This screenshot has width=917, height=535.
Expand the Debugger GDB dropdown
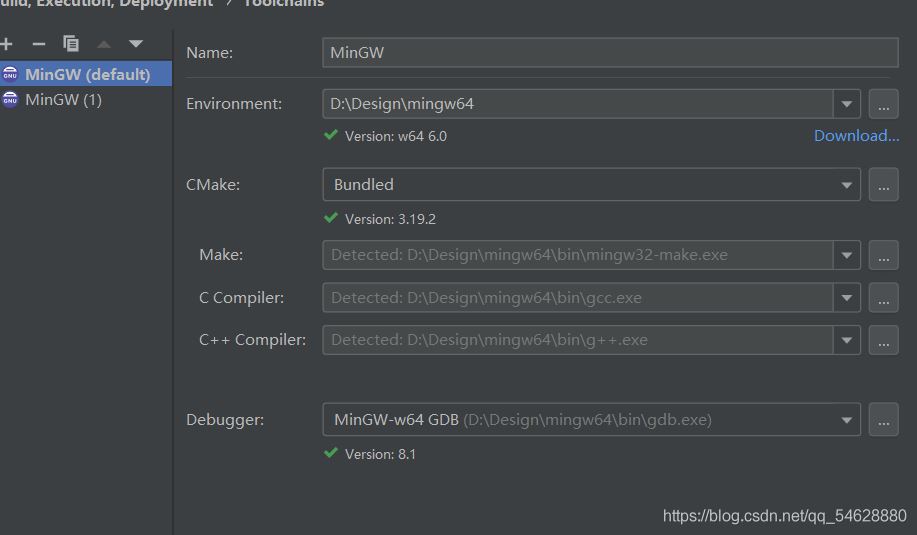click(x=847, y=420)
